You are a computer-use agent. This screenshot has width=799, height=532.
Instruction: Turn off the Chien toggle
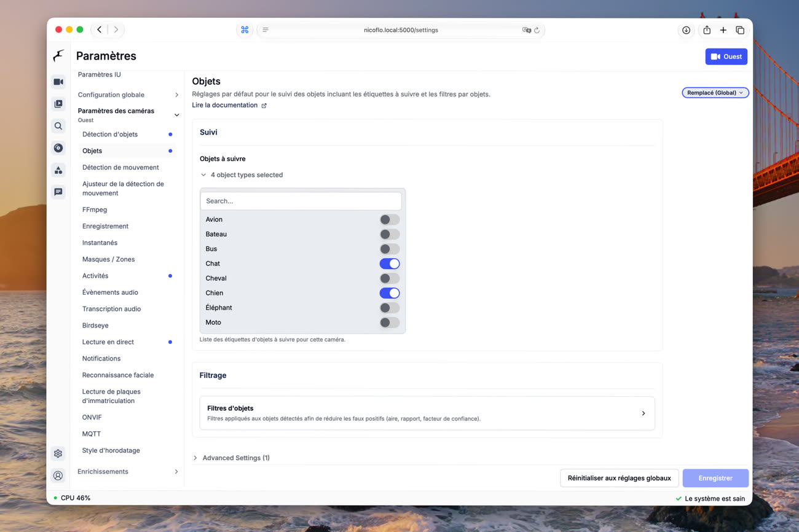tap(390, 293)
